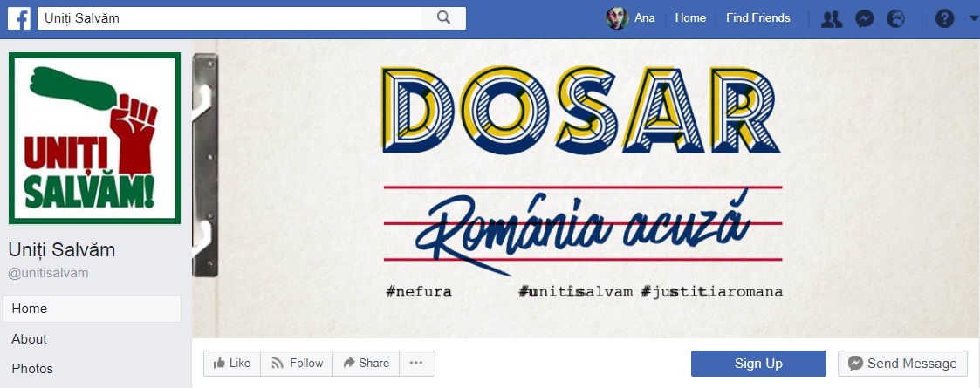Like the Uniți Salvăm page
Viewport: 980px width, 388px height.
click(232, 363)
